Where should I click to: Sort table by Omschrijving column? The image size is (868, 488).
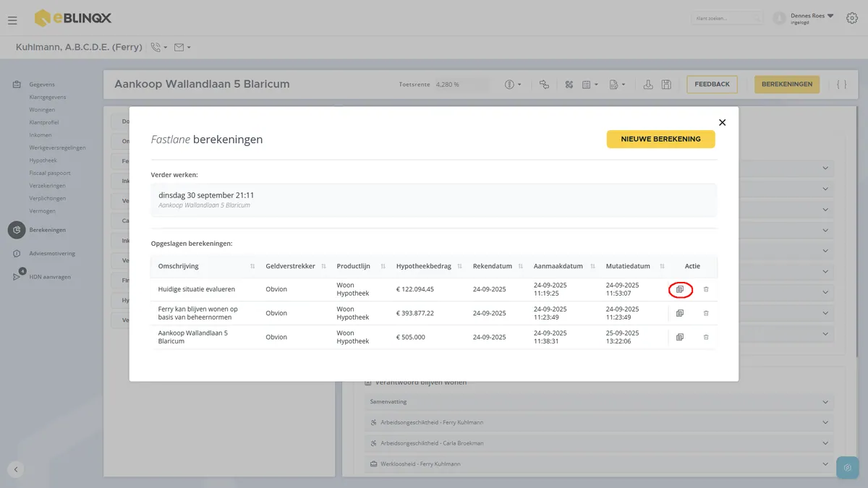point(252,267)
